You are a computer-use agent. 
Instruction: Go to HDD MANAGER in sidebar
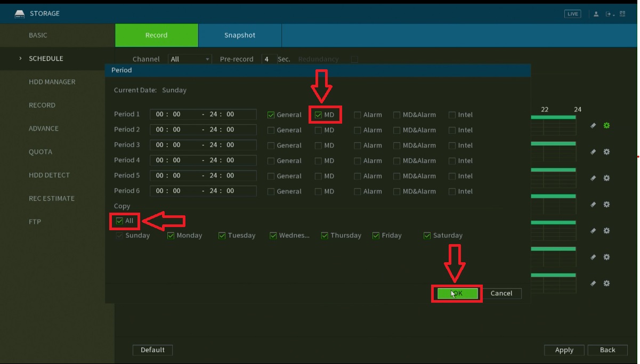[52, 82]
